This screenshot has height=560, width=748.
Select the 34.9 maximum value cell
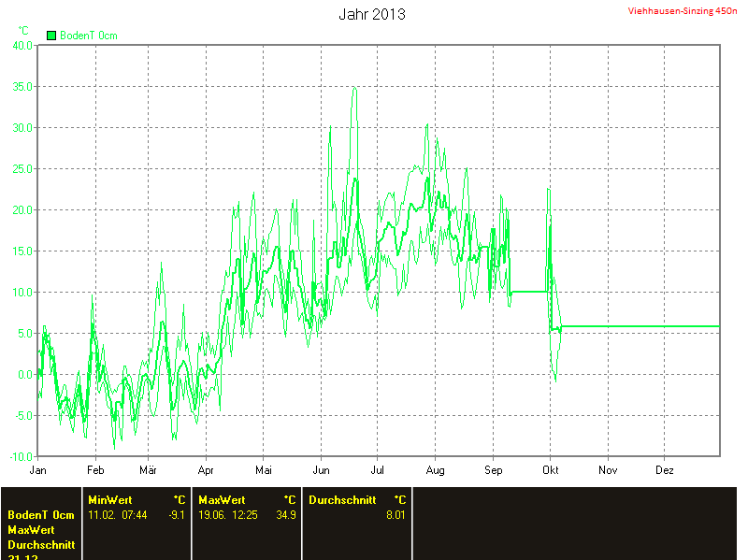pos(287,515)
